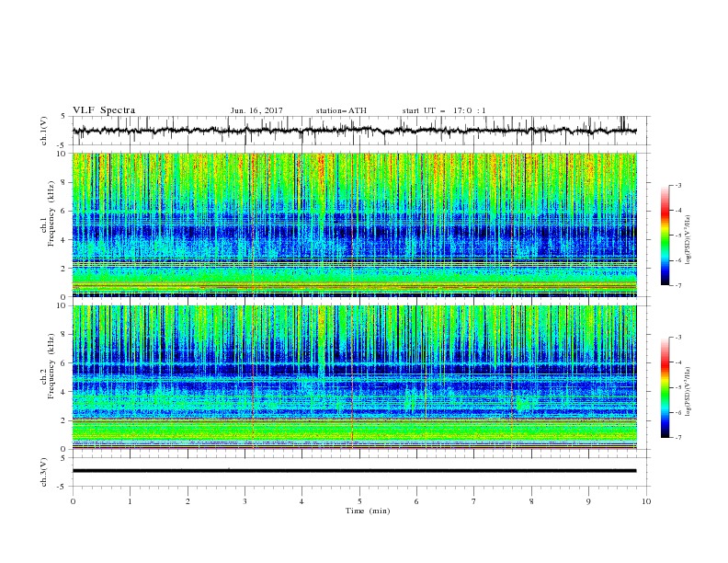
Task: Click the ch.1 "Frequency (kHz)" axis label
Action: [x=51, y=214]
